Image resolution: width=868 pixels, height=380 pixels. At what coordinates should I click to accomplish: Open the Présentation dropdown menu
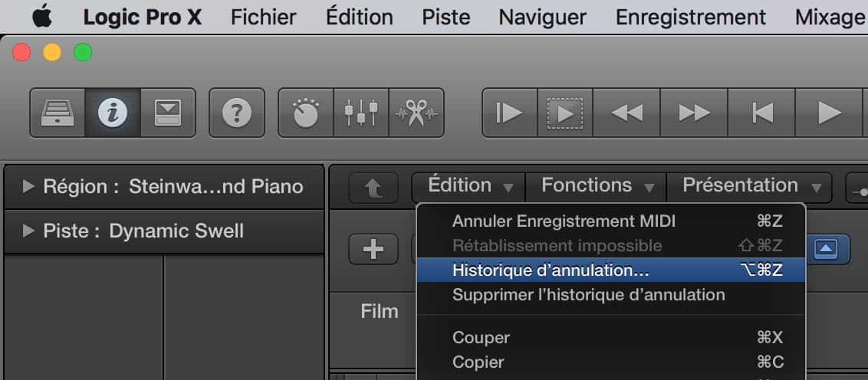tap(749, 186)
